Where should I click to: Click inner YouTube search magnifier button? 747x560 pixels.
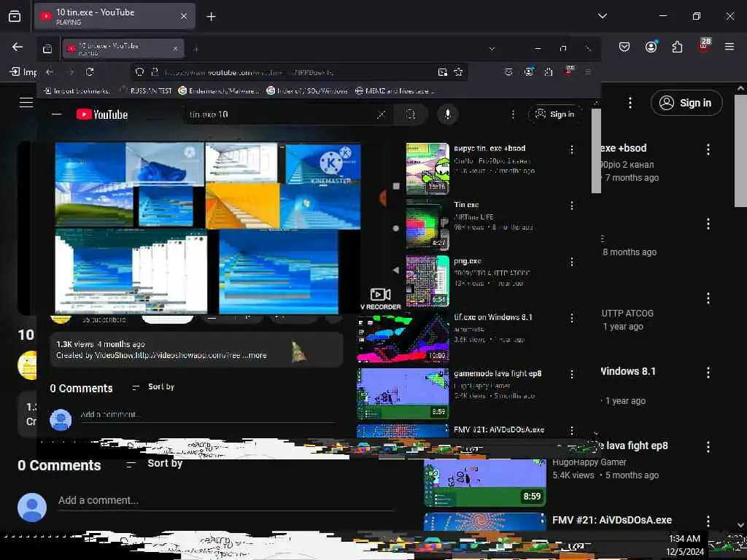pyautogui.click(x=411, y=114)
